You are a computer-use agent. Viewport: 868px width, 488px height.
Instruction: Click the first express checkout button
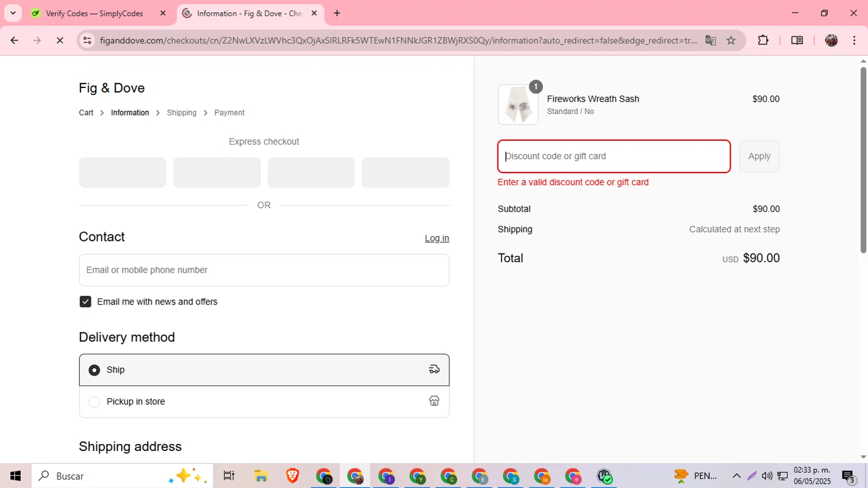(x=123, y=173)
